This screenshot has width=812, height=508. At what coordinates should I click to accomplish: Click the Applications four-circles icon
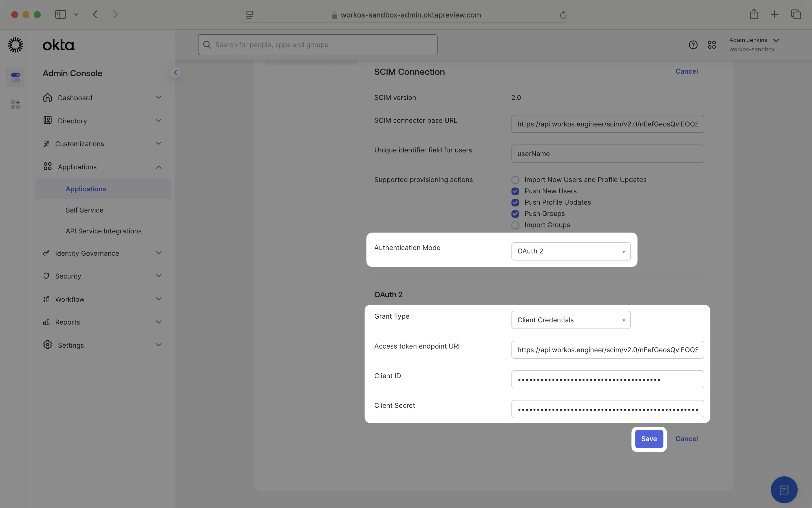[48, 167]
